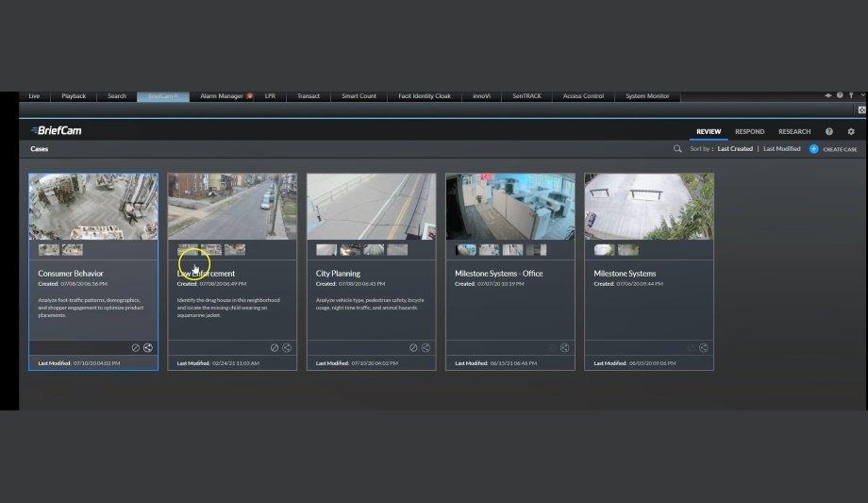Open the Facit Identity Cloak tab
Image resolution: width=868 pixels, height=503 pixels.
(425, 96)
